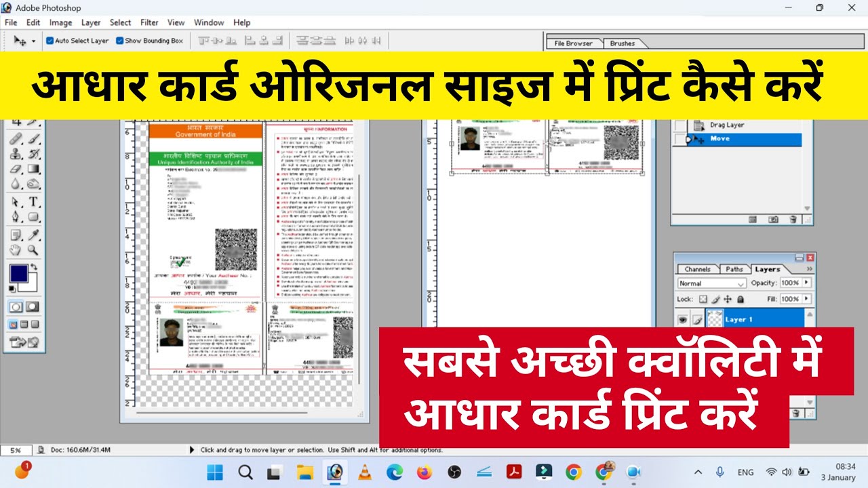Open the Opacity slider arrow

point(806,282)
